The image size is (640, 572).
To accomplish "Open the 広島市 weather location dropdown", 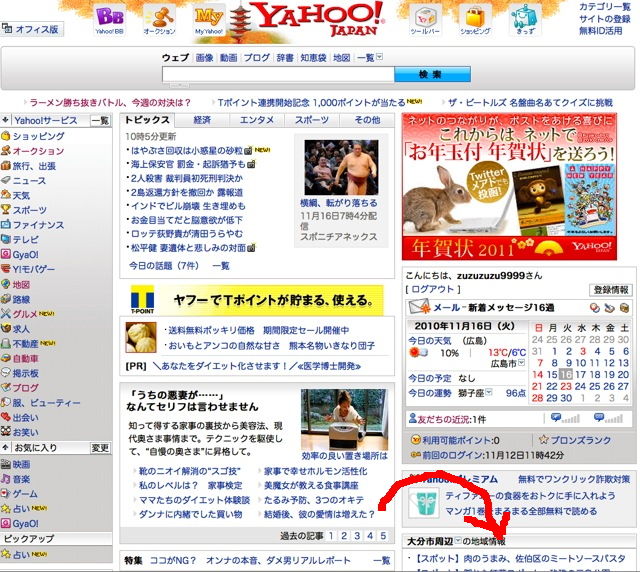I will [521, 363].
